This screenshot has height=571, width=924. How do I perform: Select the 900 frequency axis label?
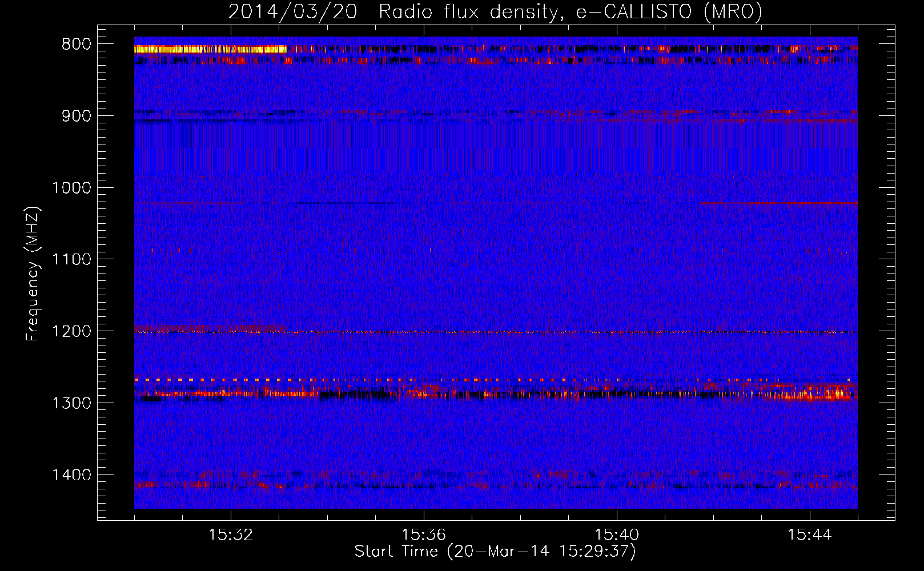(77, 116)
